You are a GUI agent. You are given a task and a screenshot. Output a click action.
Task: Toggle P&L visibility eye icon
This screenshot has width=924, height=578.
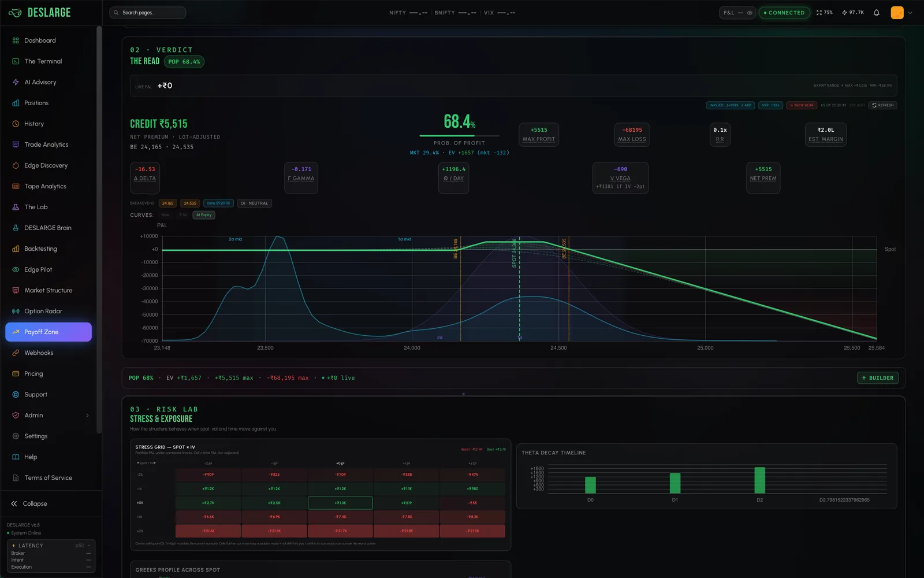click(750, 13)
